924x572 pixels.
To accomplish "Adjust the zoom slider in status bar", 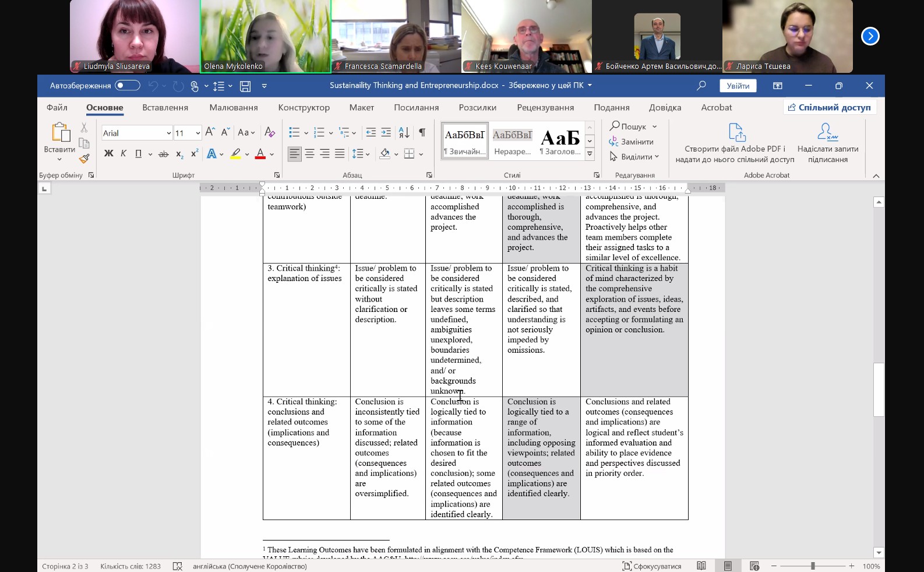I will click(x=813, y=566).
